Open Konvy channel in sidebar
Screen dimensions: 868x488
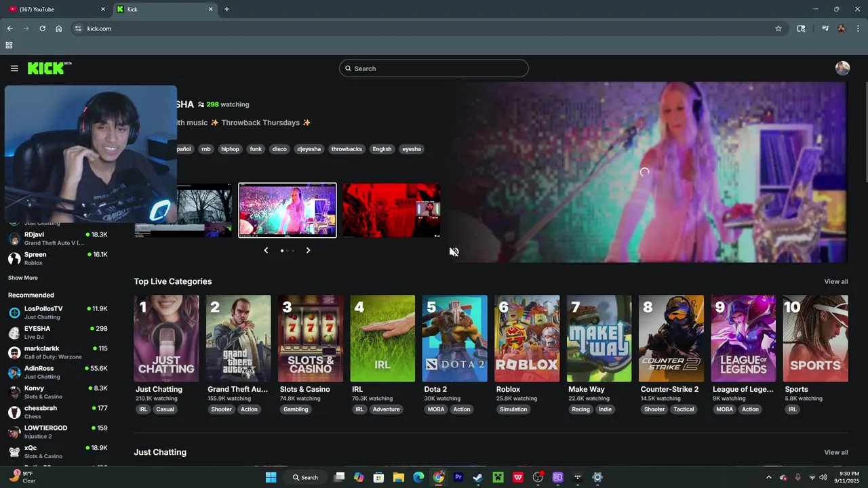click(58, 392)
